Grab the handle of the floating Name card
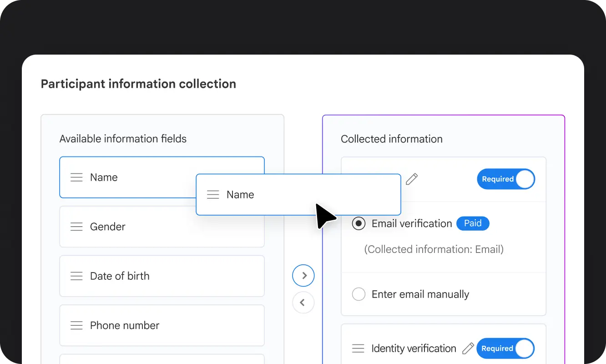 (x=213, y=195)
